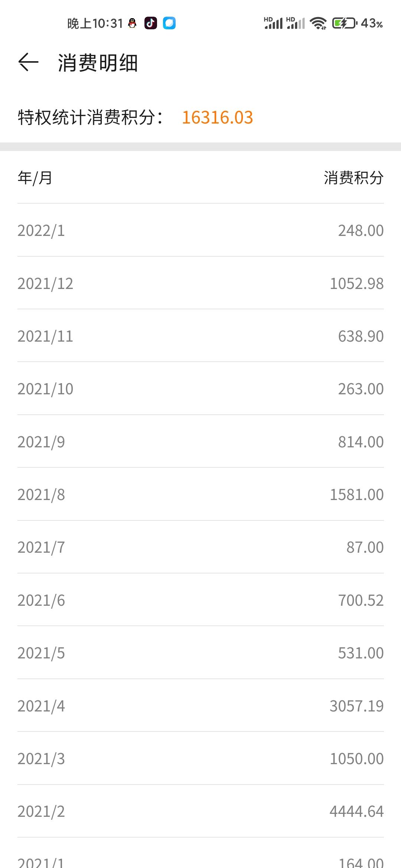Select the 2021/4 row showing 3057.19

[x=200, y=706]
